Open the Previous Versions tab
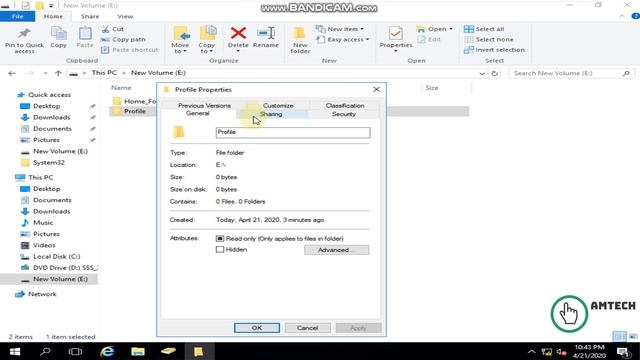640x360 pixels. [204, 105]
